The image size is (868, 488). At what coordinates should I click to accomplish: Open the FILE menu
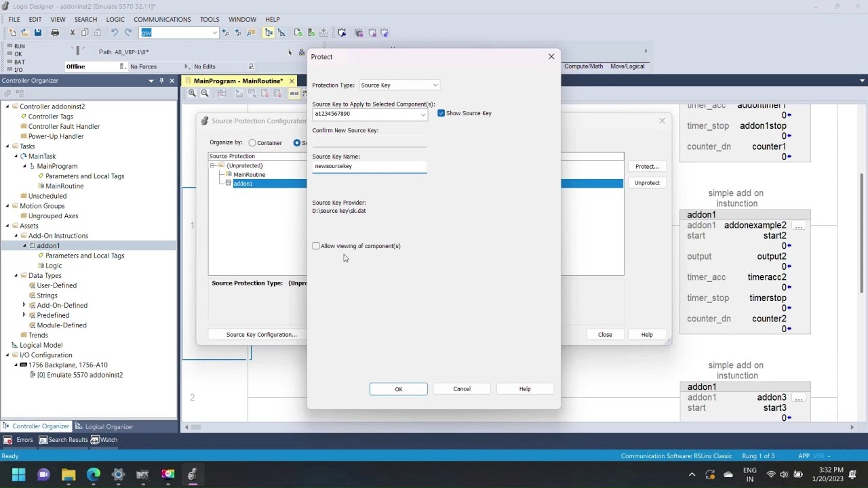click(14, 20)
